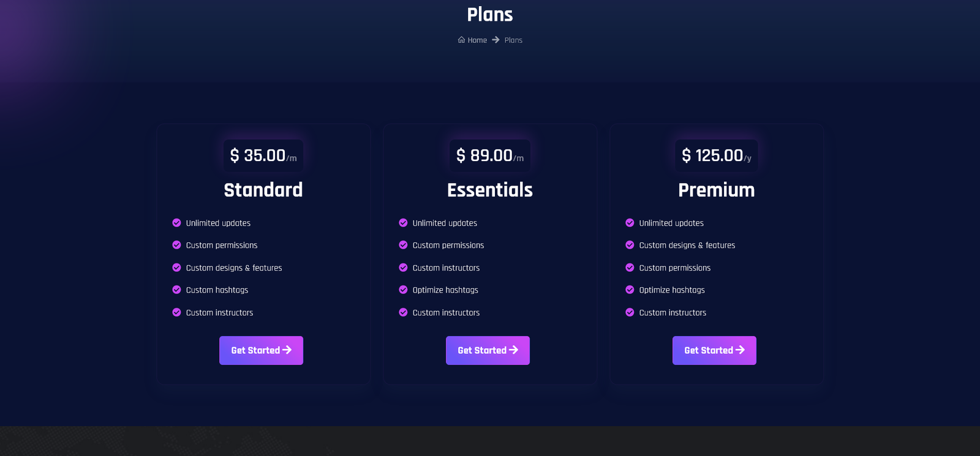The height and width of the screenshot is (456, 980).
Task: Click the Plans page heading
Action: pyautogui.click(x=490, y=15)
